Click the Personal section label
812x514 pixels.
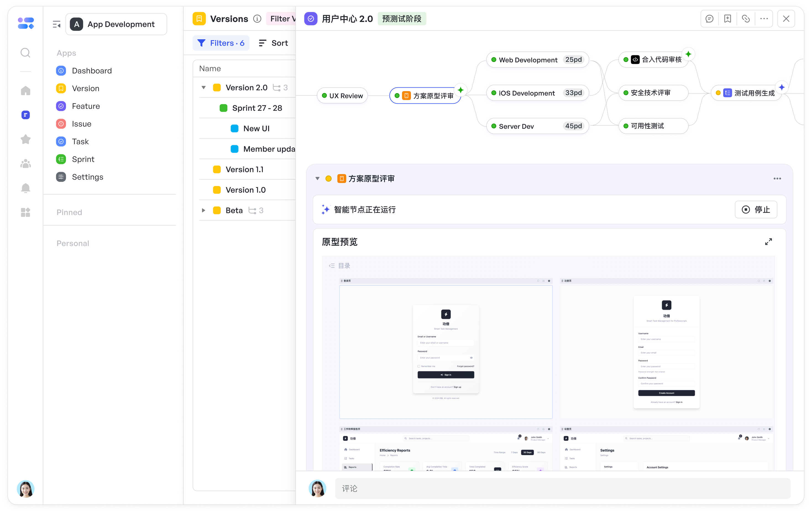point(73,244)
